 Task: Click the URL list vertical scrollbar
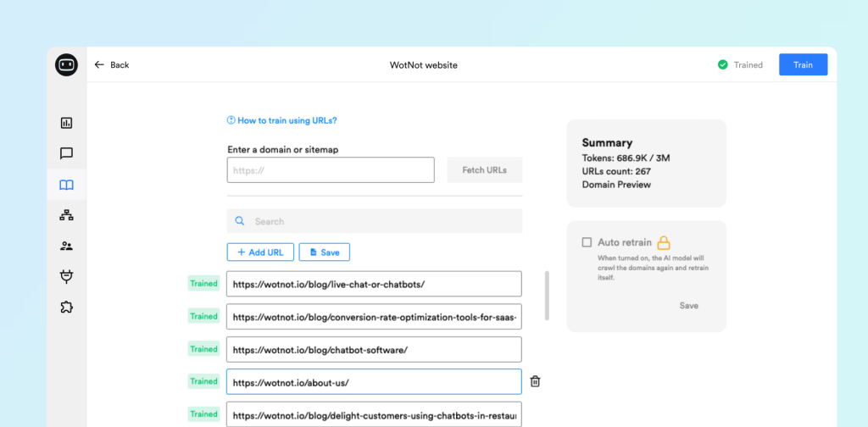547,296
